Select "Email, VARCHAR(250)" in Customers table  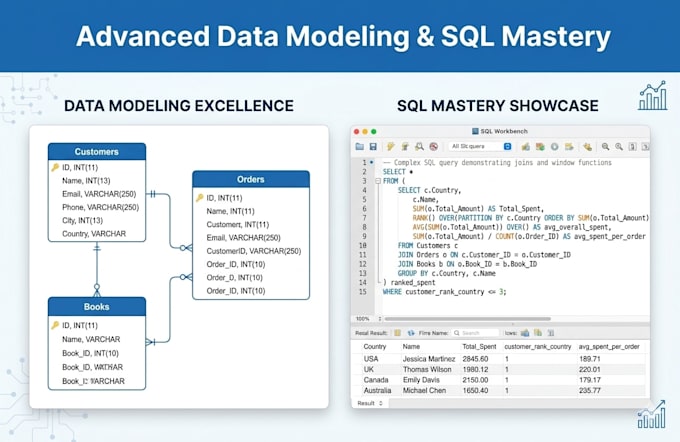(x=99, y=194)
